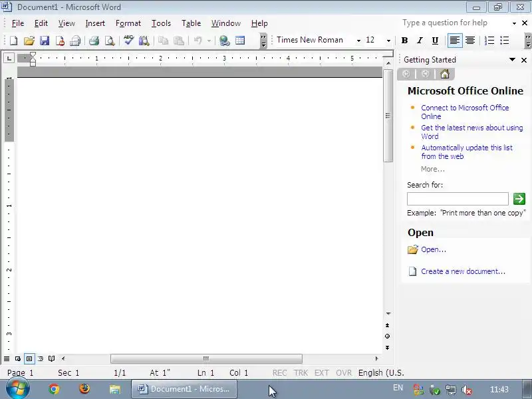The width and height of the screenshot is (532, 399).
Task: Open the Windows Start button
Action: (17, 388)
